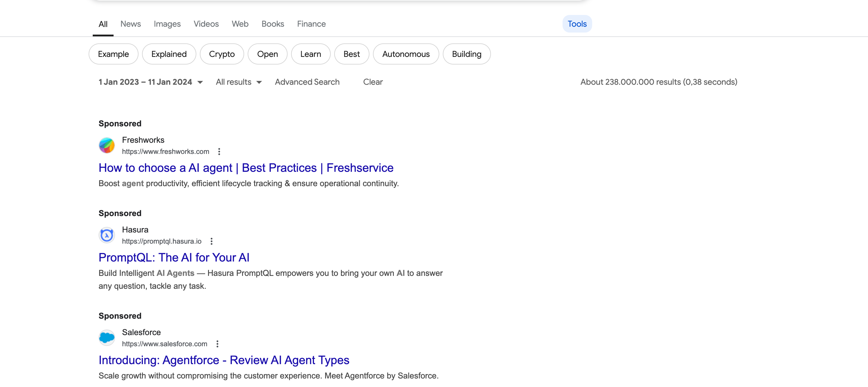Screen dimensions: 868x387
Task: Open the Introducing Agentforce result link
Action: tap(224, 360)
